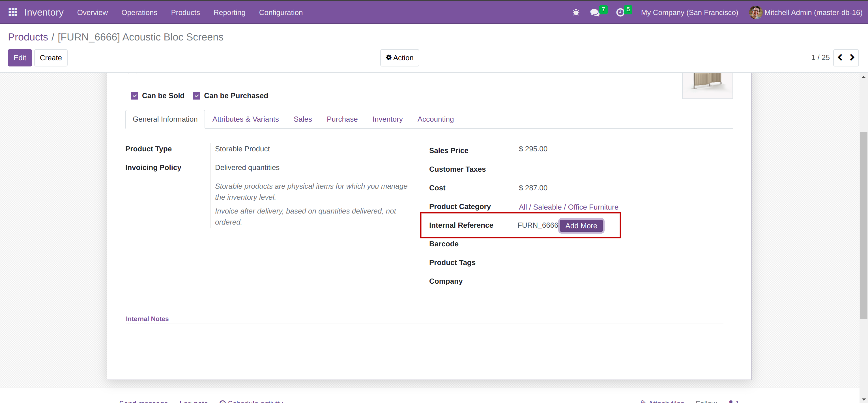The width and height of the screenshot is (868, 403).
Task: Open the apps grid menu icon
Action: [x=12, y=12]
